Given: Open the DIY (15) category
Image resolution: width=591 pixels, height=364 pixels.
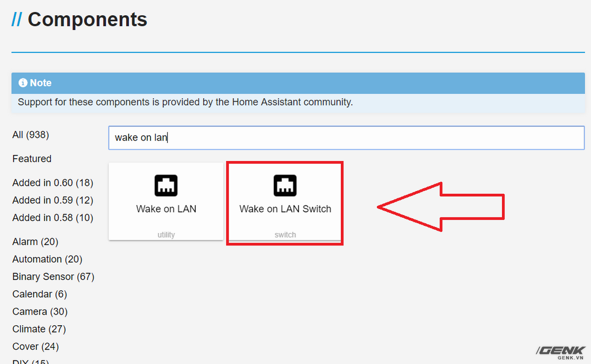Looking at the screenshot, I should [x=30, y=361].
